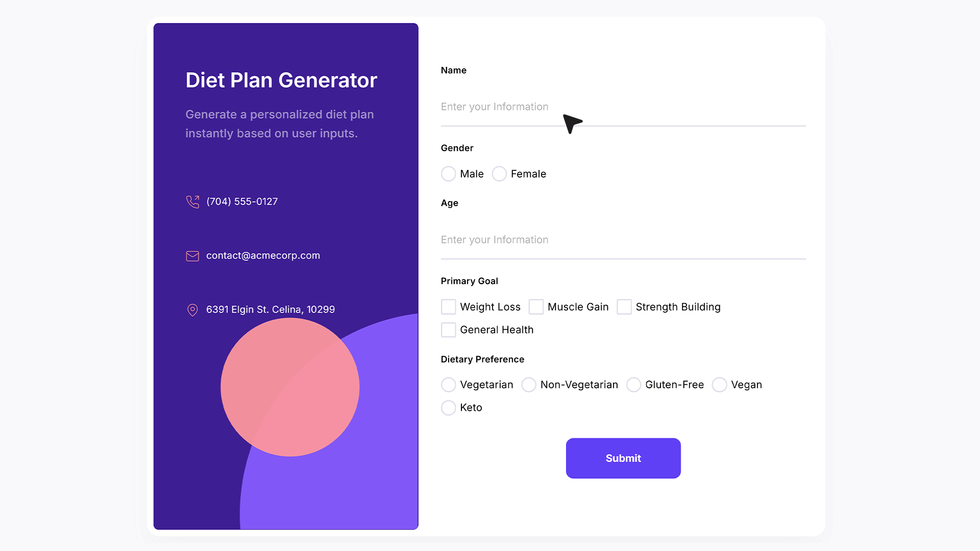980x551 pixels.
Task: Select the Keto diet option
Action: pos(448,408)
